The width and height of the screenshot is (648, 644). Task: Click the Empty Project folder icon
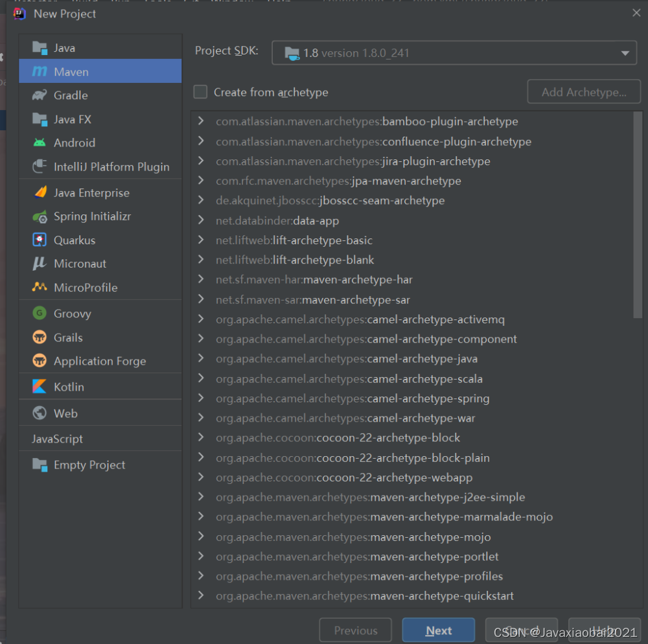pos(40,465)
